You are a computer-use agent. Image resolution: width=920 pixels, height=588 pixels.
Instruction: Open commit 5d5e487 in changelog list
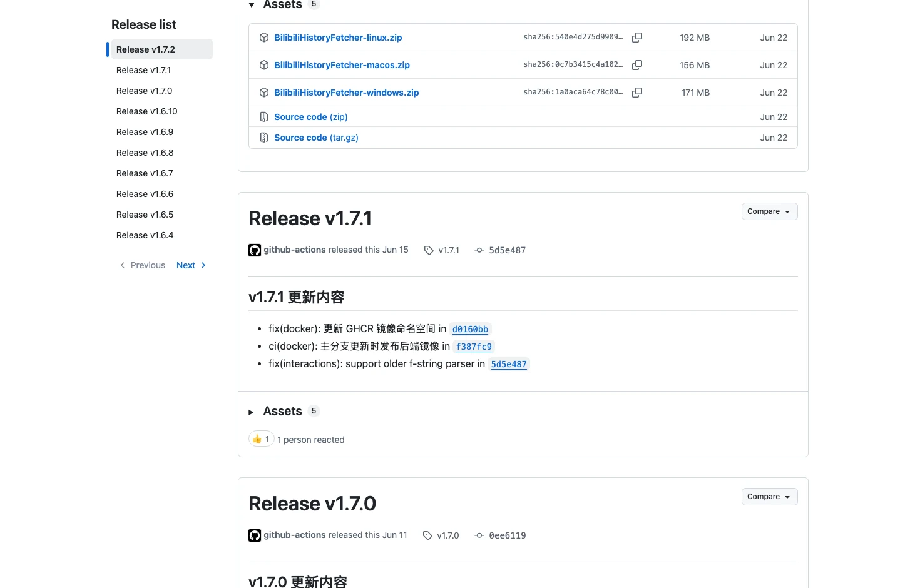click(x=509, y=364)
